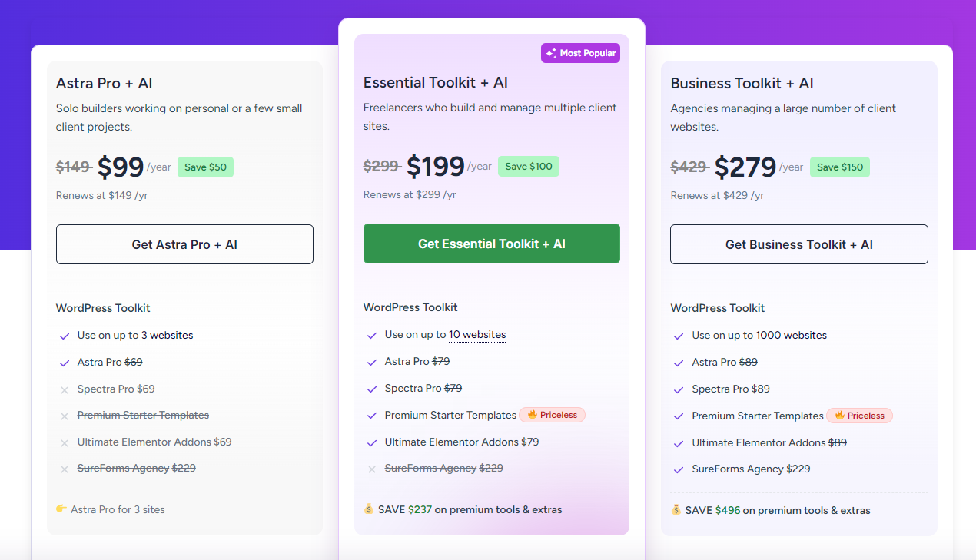The height and width of the screenshot is (560, 976).
Task: Open the underlined 10 websites tooltip link
Action: pyautogui.click(x=477, y=335)
